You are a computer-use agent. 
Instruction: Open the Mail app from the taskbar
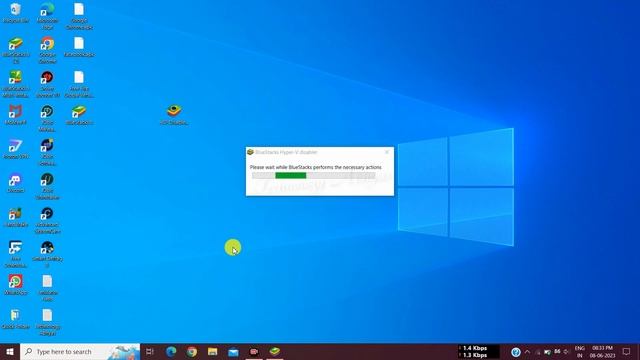233,351
